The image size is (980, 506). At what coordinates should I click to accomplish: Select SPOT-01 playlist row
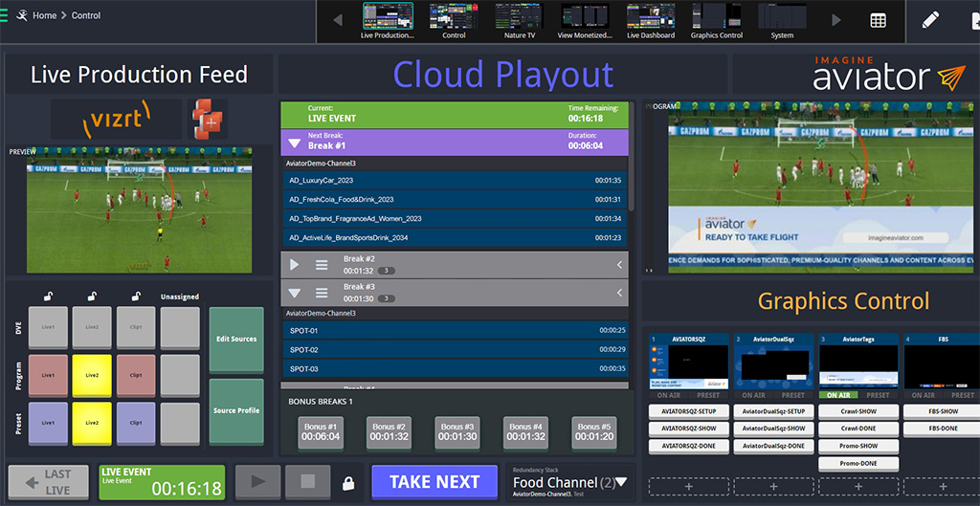(x=455, y=330)
